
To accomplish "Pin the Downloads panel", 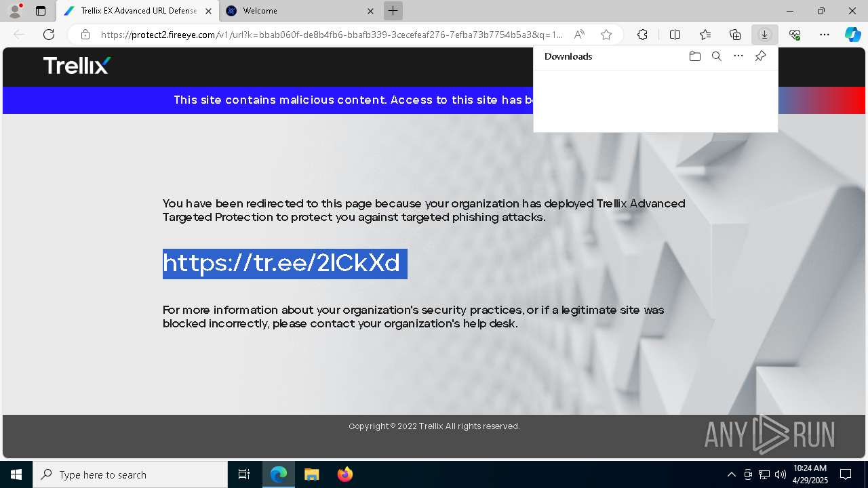I will [x=760, y=56].
